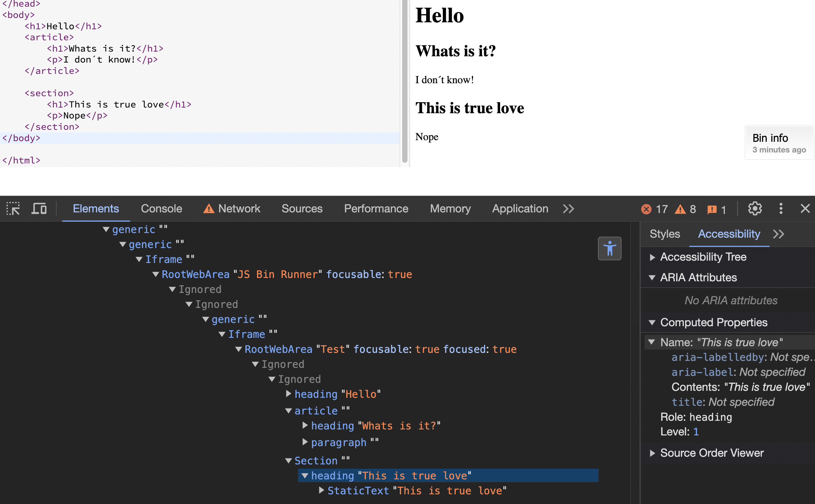Click the Console tab in DevTools
The width and height of the screenshot is (815, 504).
click(161, 208)
